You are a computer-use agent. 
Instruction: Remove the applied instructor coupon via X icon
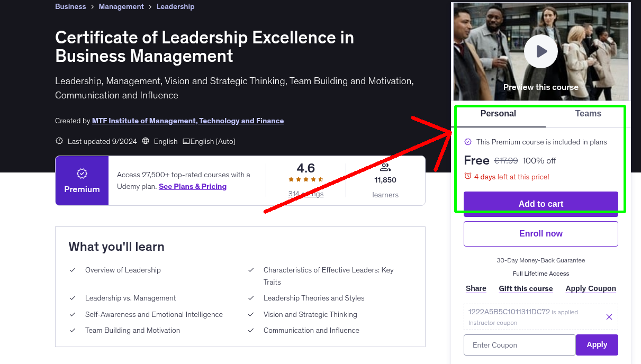609,317
